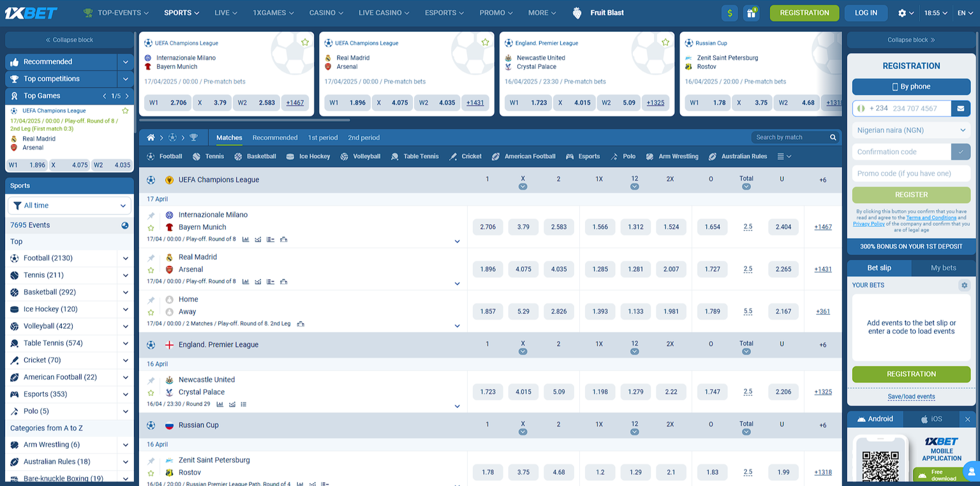Open the gift bonus icon

click(x=751, y=13)
